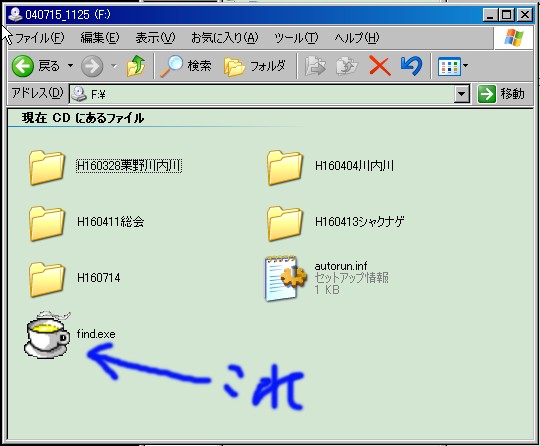Click the green Back (戻る) arrow icon

click(23, 66)
